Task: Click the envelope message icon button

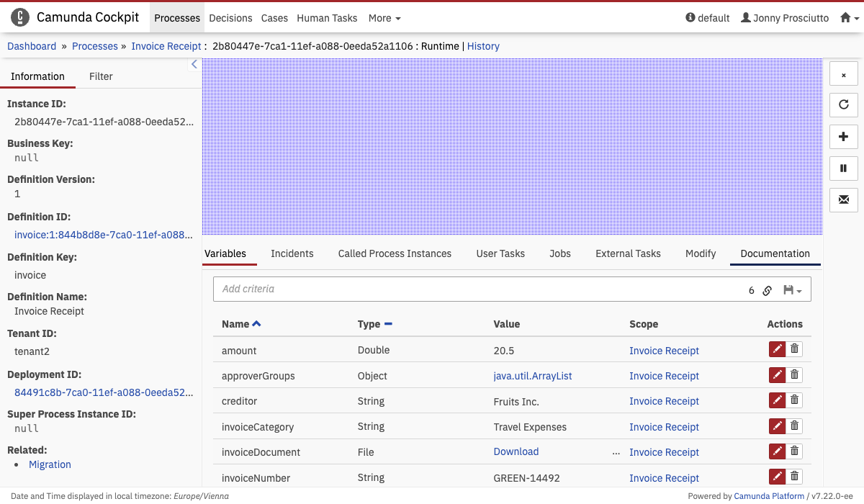Action: click(843, 200)
